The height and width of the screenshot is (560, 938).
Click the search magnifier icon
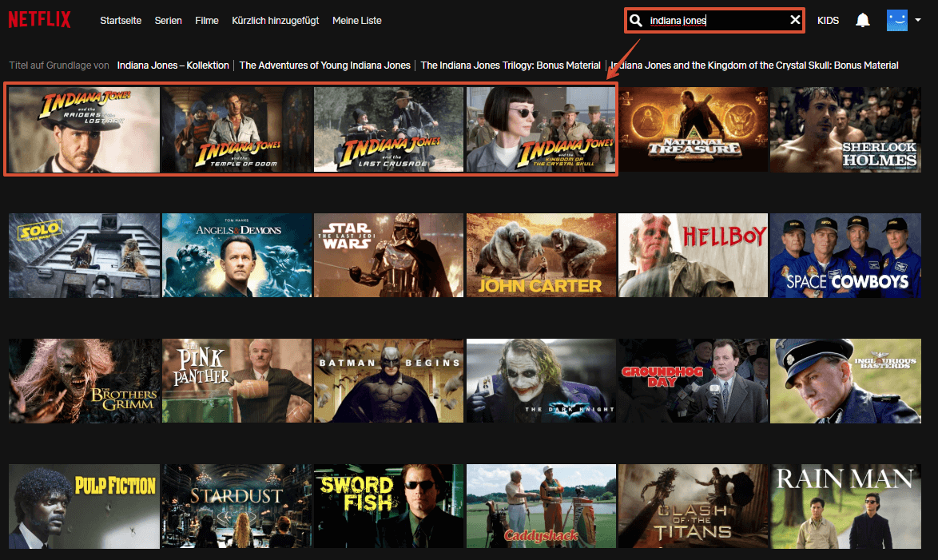point(636,20)
